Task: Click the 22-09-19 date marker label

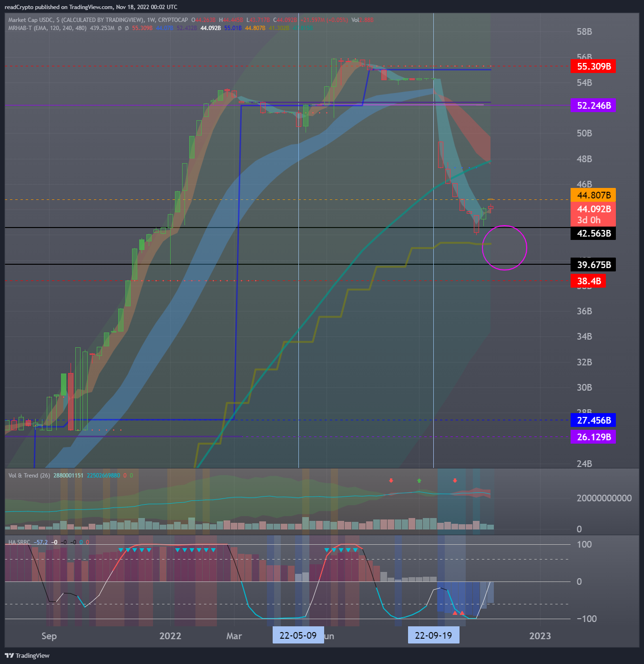Action: tap(433, 635)
